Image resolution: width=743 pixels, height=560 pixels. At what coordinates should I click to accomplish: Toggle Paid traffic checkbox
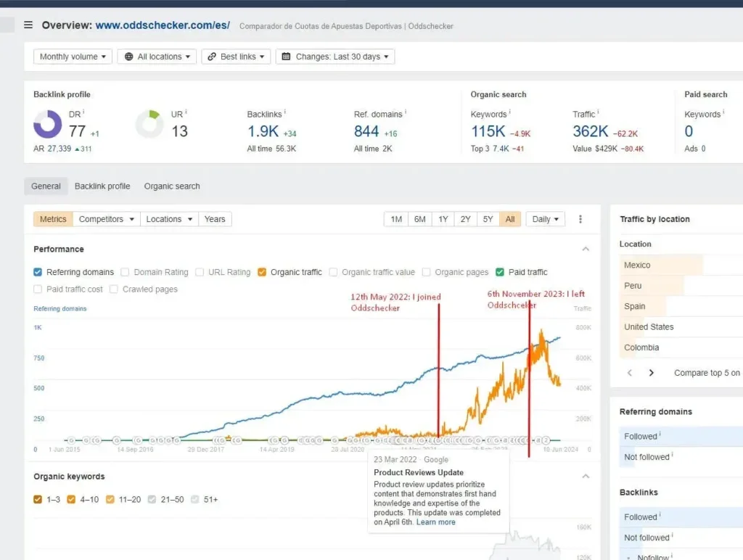pyautogui.click(x=500, y=272)
